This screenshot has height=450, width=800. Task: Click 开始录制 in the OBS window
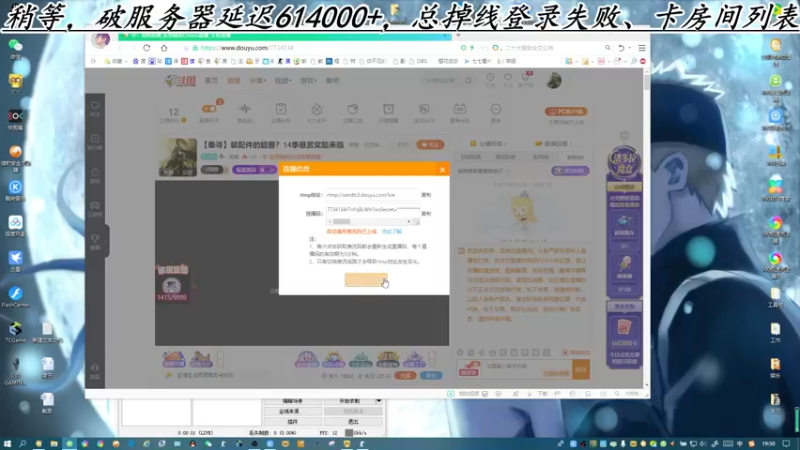click(350, 401)
